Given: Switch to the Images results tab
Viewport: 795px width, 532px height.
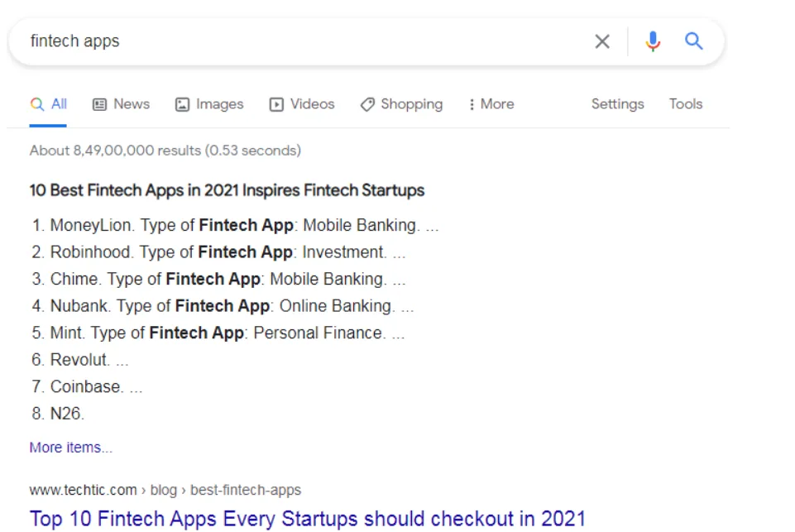Looking at the screenshot, I should [209, 104].
